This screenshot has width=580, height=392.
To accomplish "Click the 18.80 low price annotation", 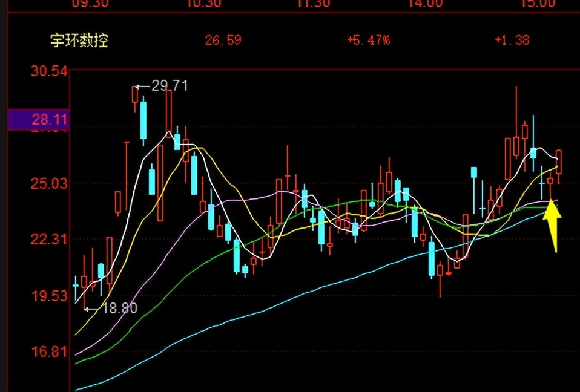I will [119, 308].
